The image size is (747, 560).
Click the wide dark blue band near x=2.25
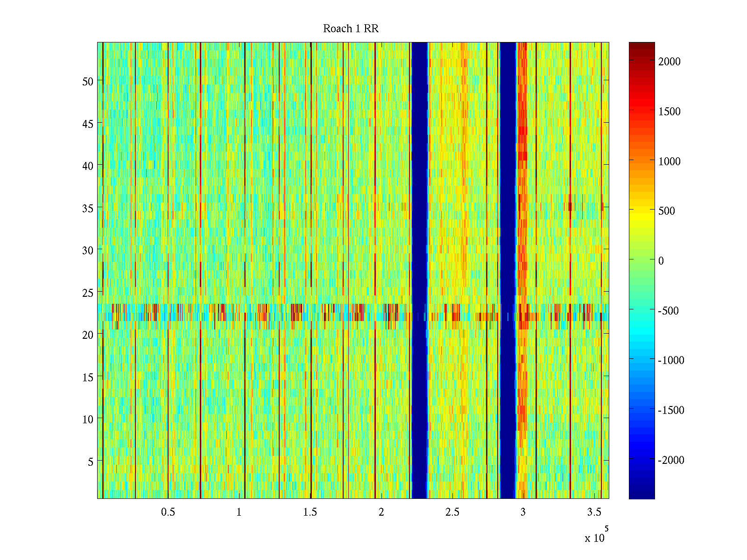coord(420,187)
